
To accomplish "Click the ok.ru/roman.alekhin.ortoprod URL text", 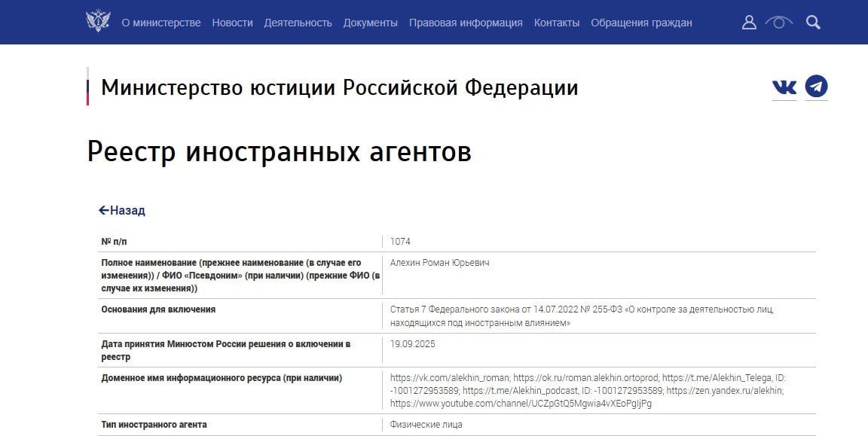I will 586,379.
